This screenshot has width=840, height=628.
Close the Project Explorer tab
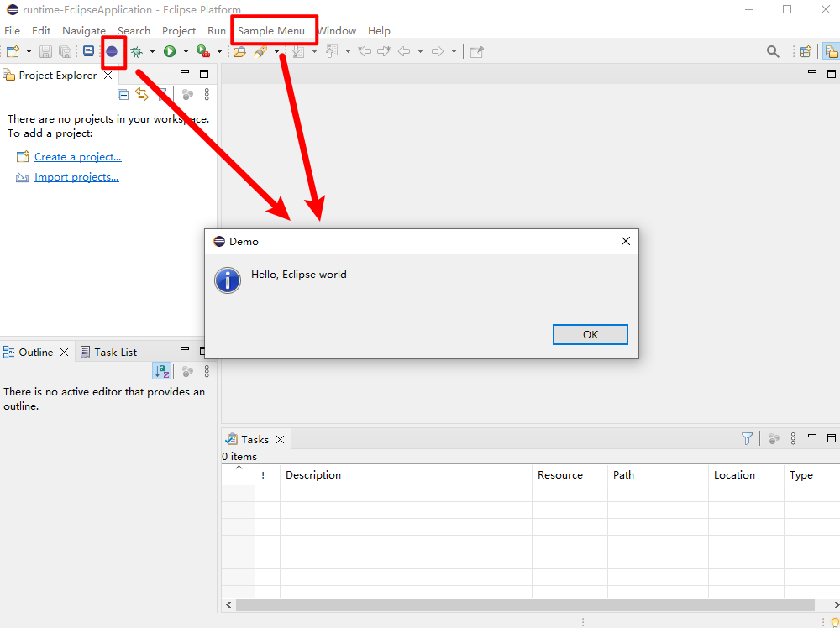[x=108, y=76]
